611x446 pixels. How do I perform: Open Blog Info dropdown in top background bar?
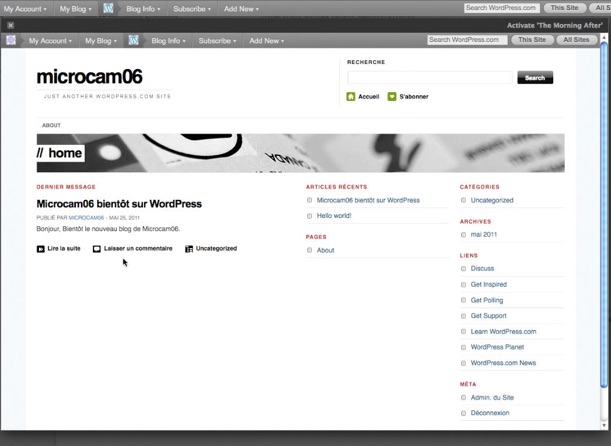143,9
